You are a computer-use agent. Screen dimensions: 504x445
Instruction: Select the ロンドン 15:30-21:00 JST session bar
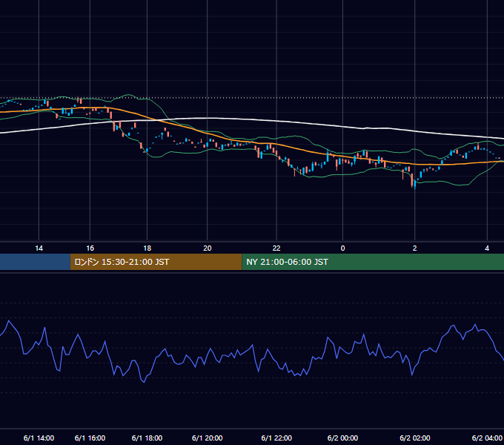tap(156, 262)
